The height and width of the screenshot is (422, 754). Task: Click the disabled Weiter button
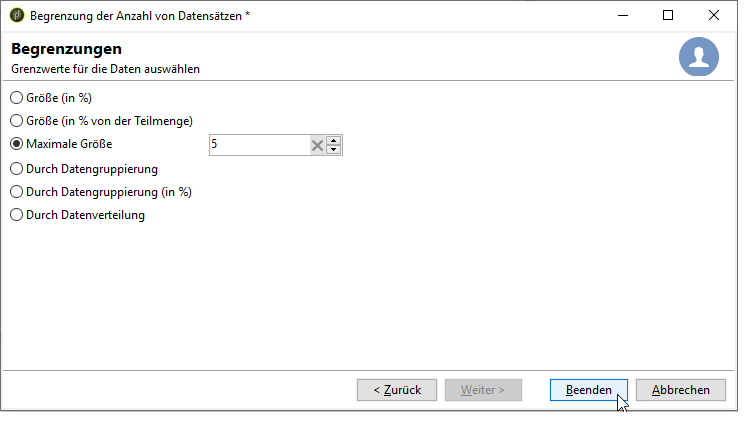coord(483,390)
